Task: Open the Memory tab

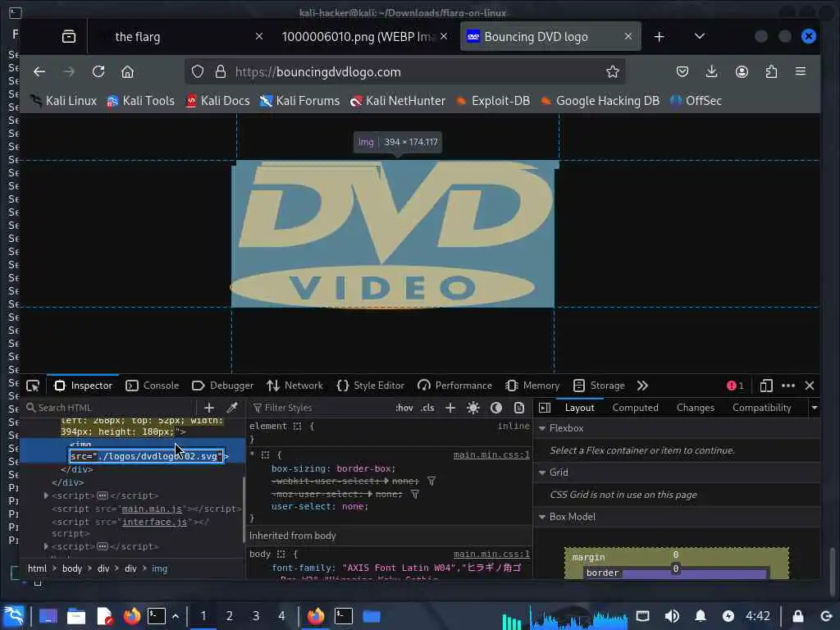Action: click(x=532, y=386)
